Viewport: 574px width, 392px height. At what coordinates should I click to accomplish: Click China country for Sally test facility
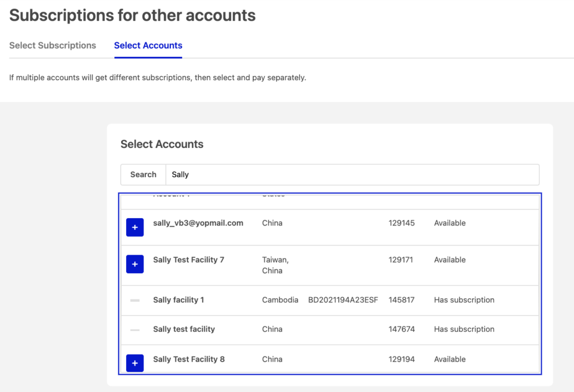[272, 329]
